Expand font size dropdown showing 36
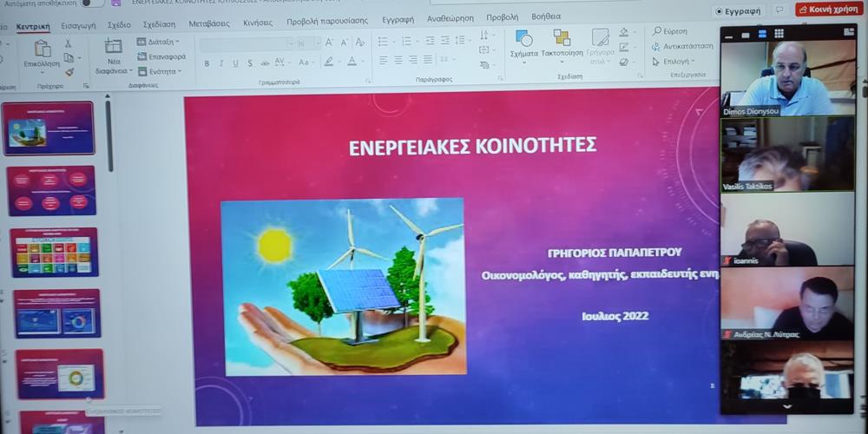This screenshot has width=868, height=434. click(317, 43)
